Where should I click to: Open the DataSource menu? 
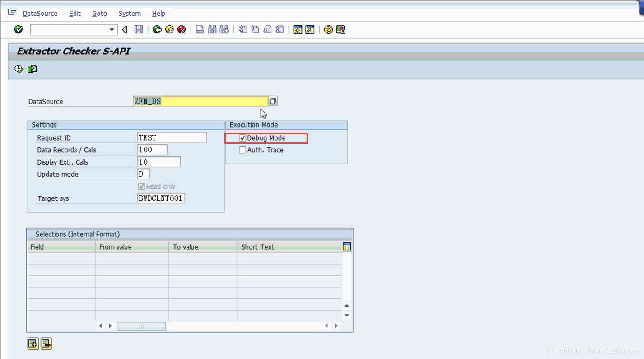40,14
